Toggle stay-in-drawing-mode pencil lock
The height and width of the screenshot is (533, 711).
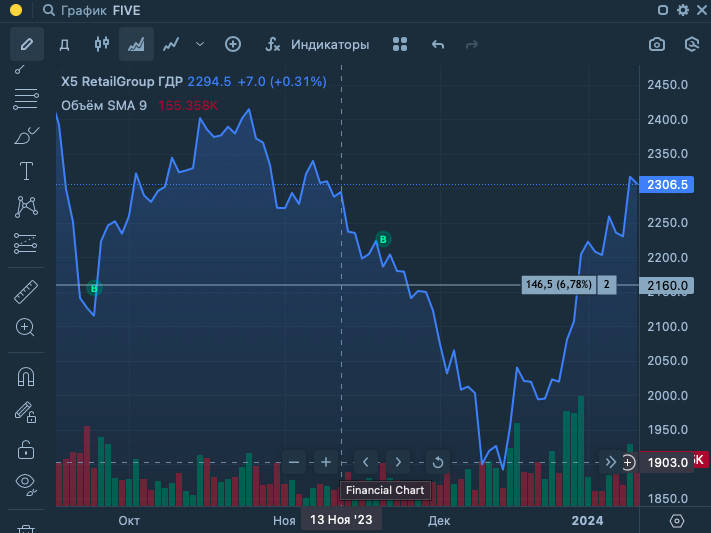pyautogui.click(x=25, y=412)
